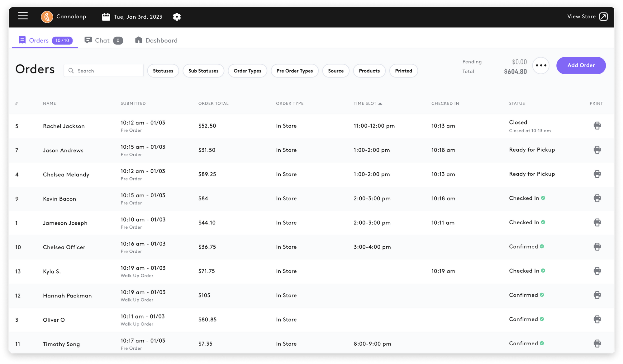Go to the Dashboard tab
Screen dimensions: 623x364
161,40
